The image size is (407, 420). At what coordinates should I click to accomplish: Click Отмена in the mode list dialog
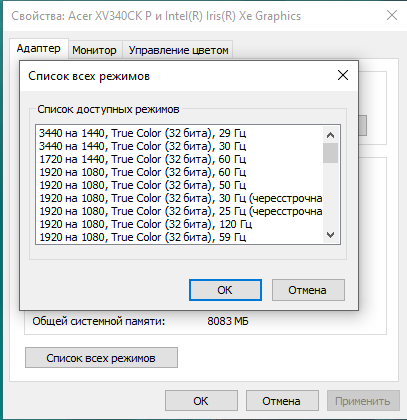[x=308, y=290]
